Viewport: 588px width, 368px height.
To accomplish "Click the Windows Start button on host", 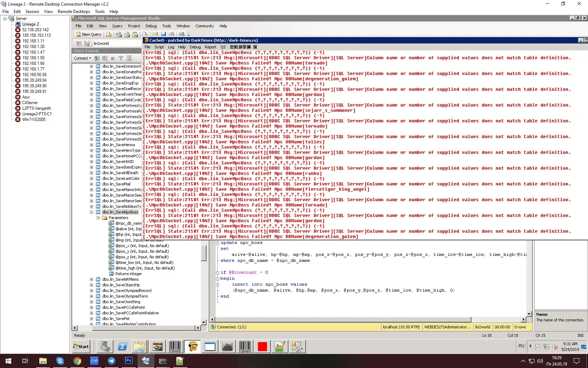I will tap(8, 361).
